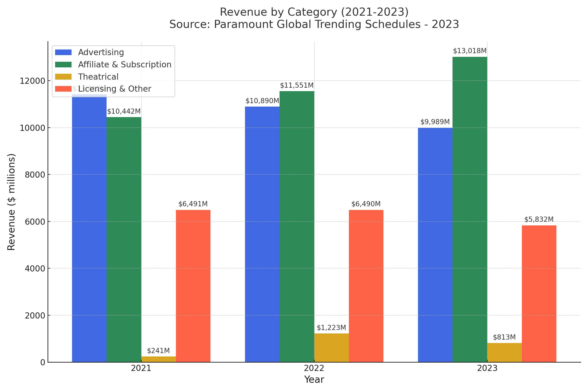Click the $10,890M data label
Image resolution: width=588 pixels, height=392 pixels.
[262, 101]
